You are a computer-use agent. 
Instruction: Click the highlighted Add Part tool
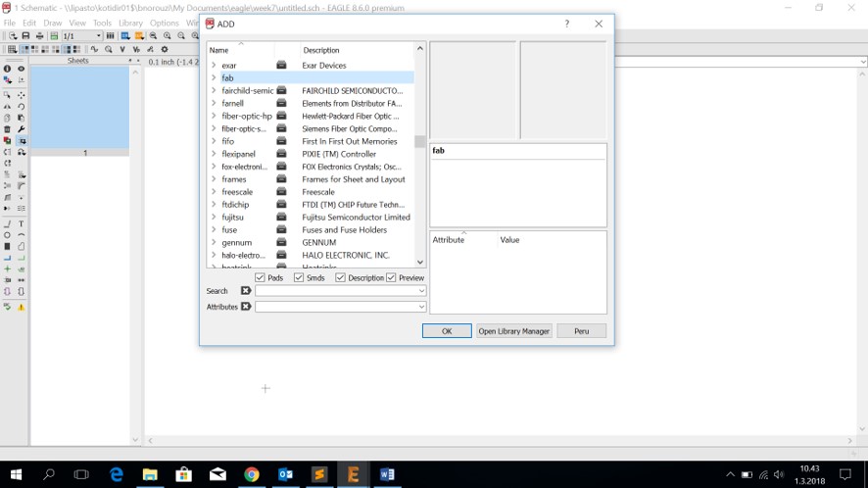point(22,141)
